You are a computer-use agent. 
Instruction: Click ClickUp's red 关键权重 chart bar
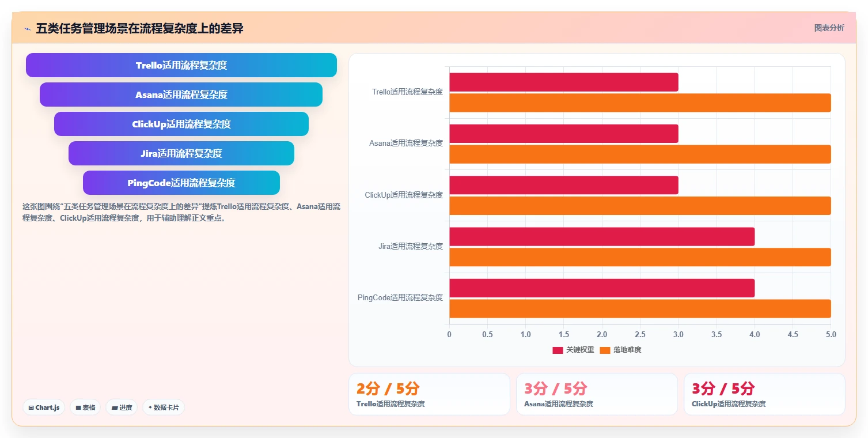(x=564, y=185)
